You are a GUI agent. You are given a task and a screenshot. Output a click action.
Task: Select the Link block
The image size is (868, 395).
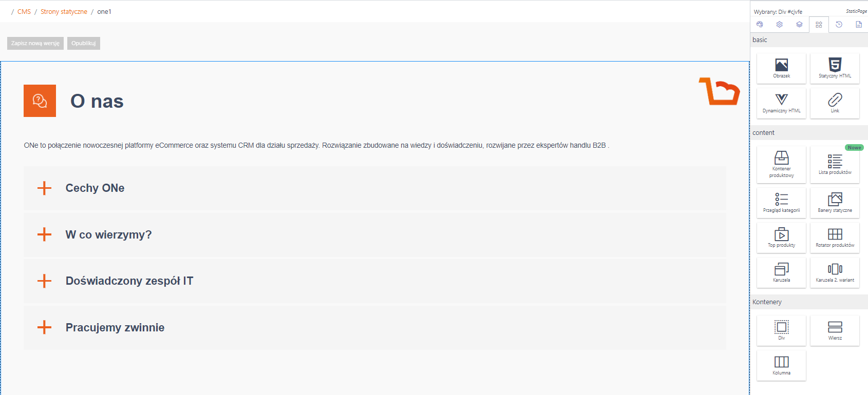(835, 103)
